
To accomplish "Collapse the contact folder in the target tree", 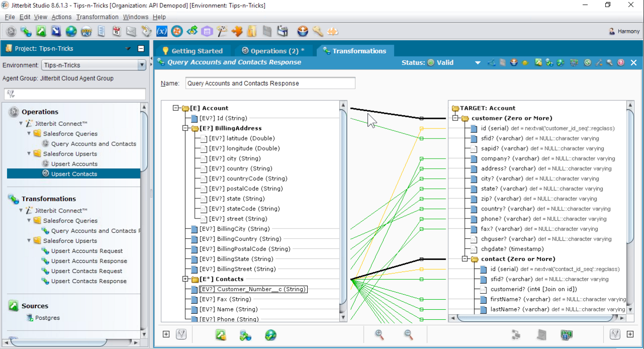I will [x=465, y=259].
